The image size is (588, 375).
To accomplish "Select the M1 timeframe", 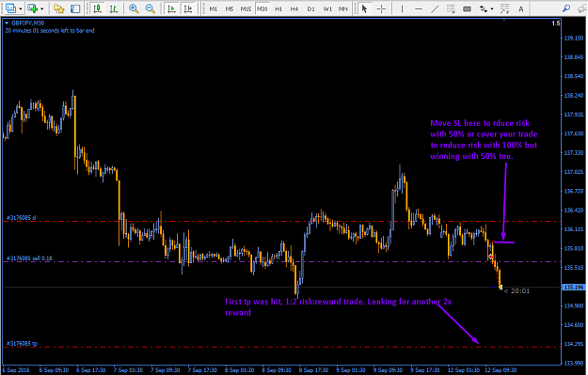I will pos(214,8).
